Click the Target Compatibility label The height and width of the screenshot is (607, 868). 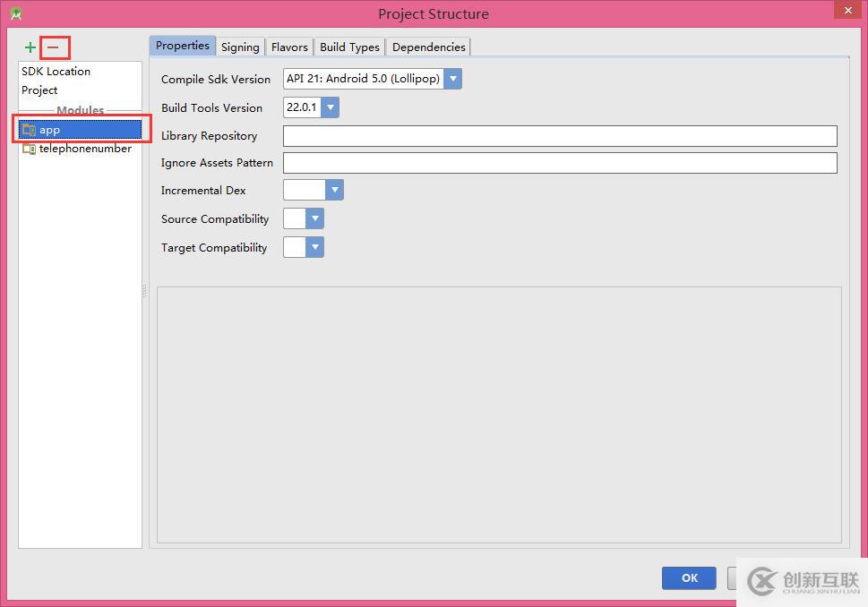(x=214, y=248)
